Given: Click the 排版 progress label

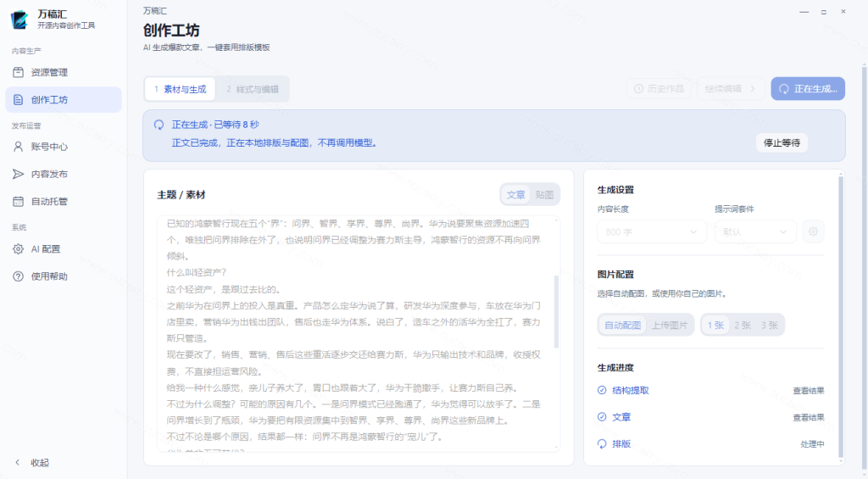Looking at the screenshot, I should pyautogui.click(x=621, y=444).
